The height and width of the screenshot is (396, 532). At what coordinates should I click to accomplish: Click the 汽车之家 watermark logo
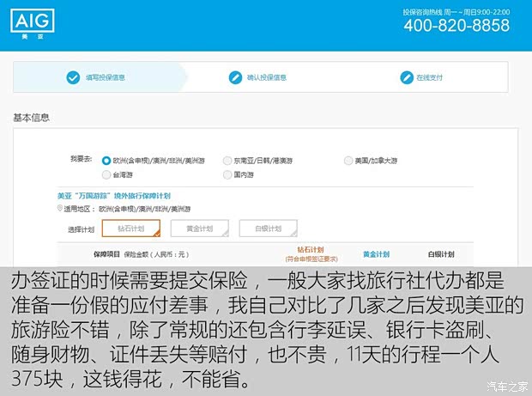[507, 384]
